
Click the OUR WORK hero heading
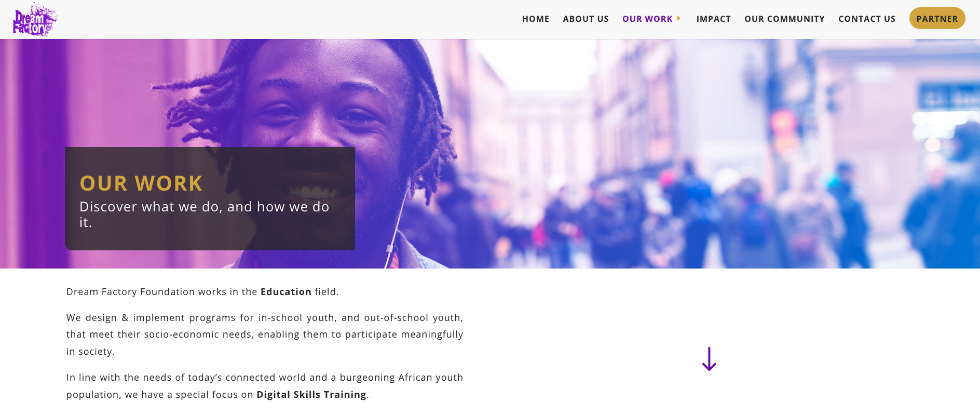141,183
